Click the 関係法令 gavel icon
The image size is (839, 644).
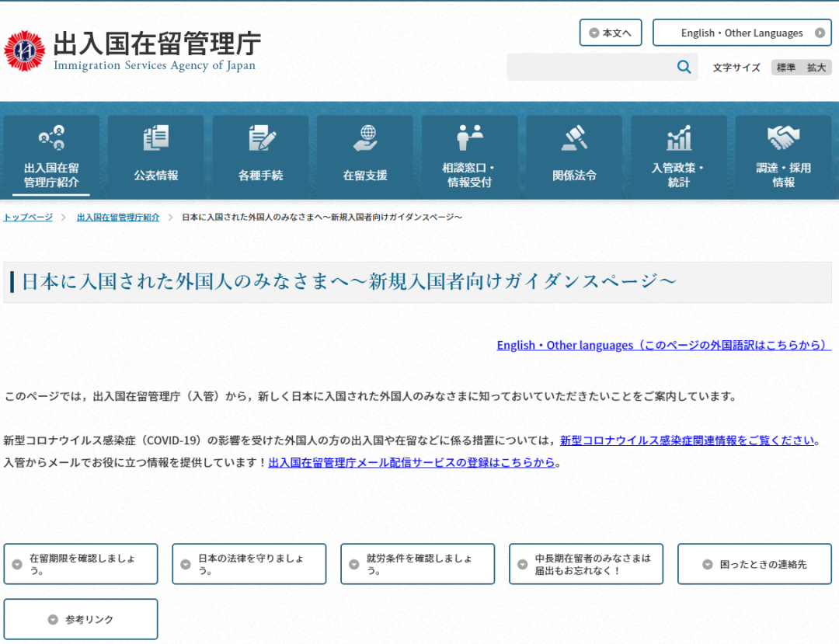(x=574, y=138)
